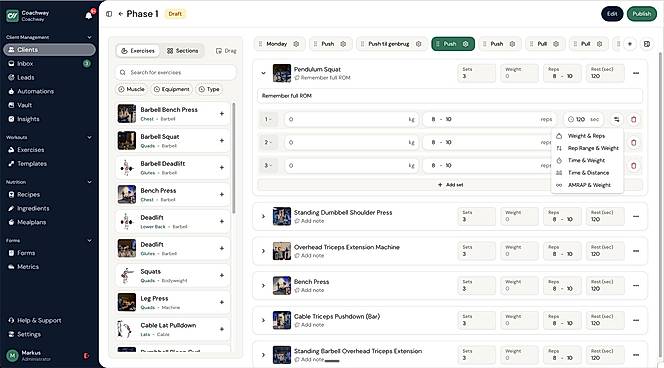Open more options for Cable Triceps Pushdown (Bar)

(x=636, y=321)
